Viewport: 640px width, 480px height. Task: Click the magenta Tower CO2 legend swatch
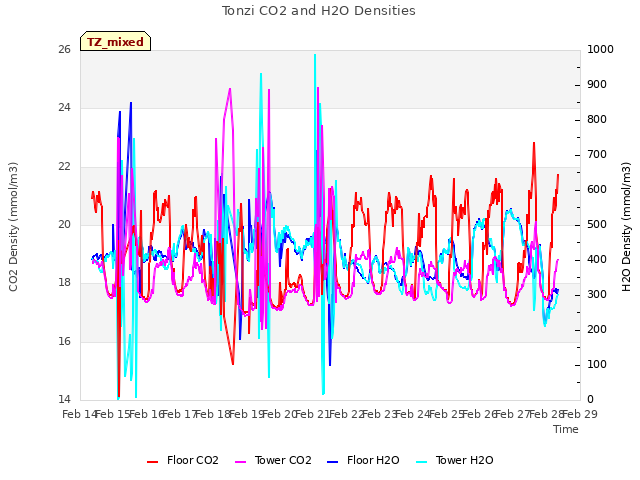tap(241, 462)
